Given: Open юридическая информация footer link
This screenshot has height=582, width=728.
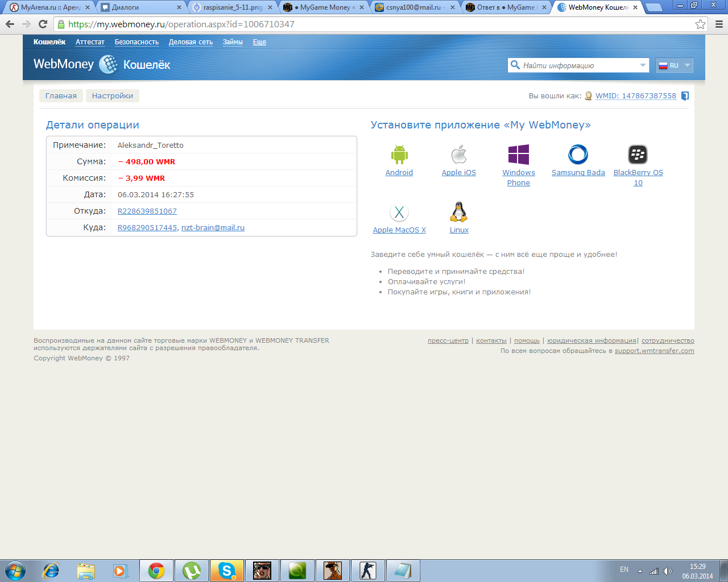Looking at the screenshot, I should pos(591,340).
